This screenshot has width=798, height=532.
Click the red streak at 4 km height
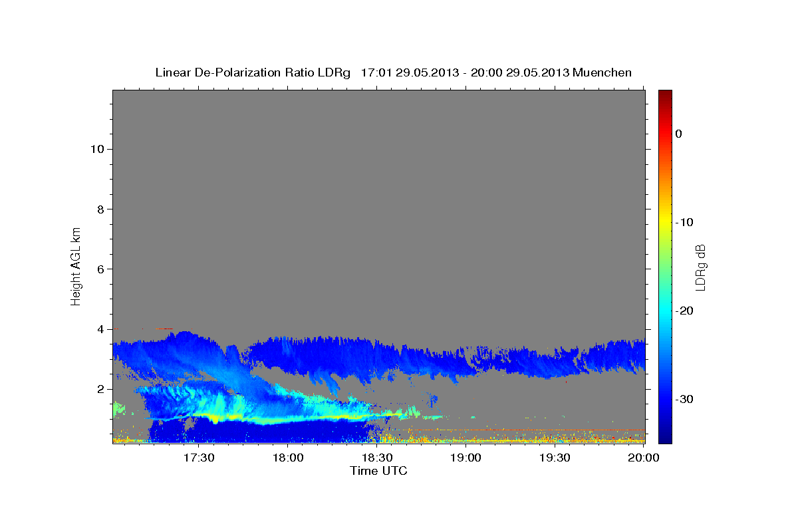(x=163, y=329)
